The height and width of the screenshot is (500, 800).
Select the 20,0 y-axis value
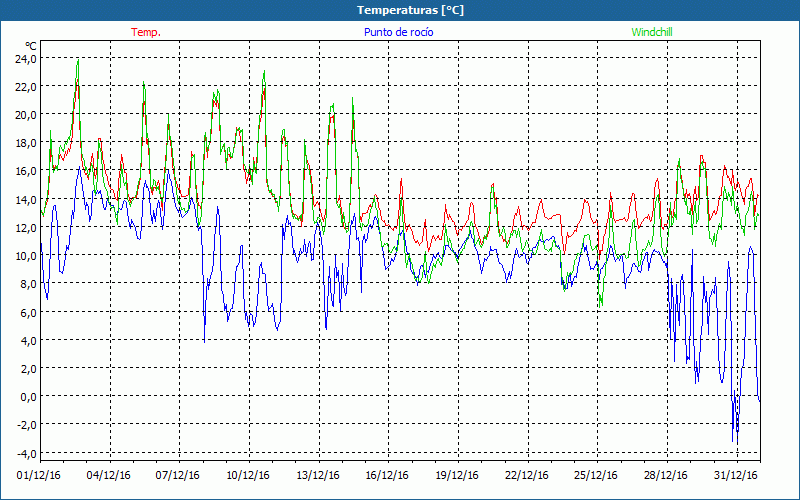pyautogui.click(x=26, y=115)
